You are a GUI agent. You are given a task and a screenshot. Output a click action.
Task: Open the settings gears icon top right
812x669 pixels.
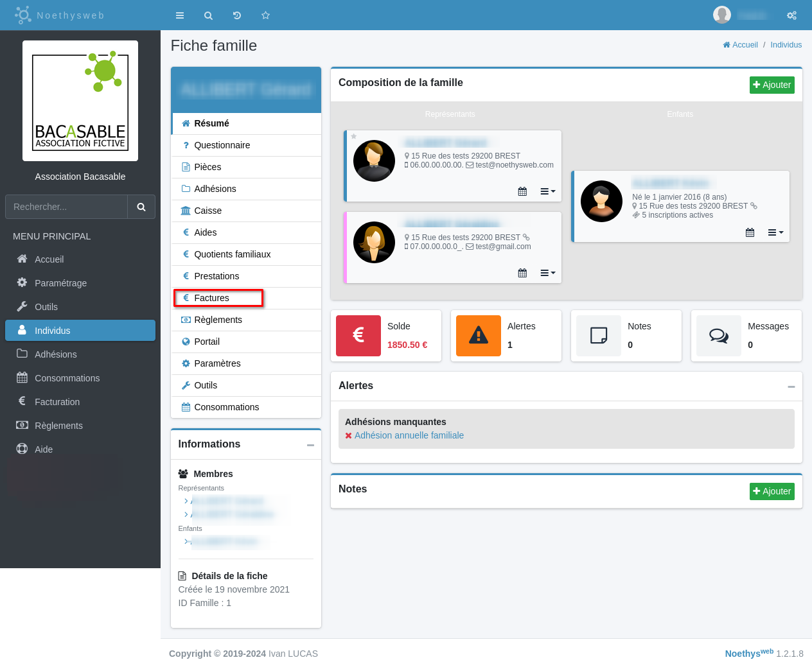point(791,15)
